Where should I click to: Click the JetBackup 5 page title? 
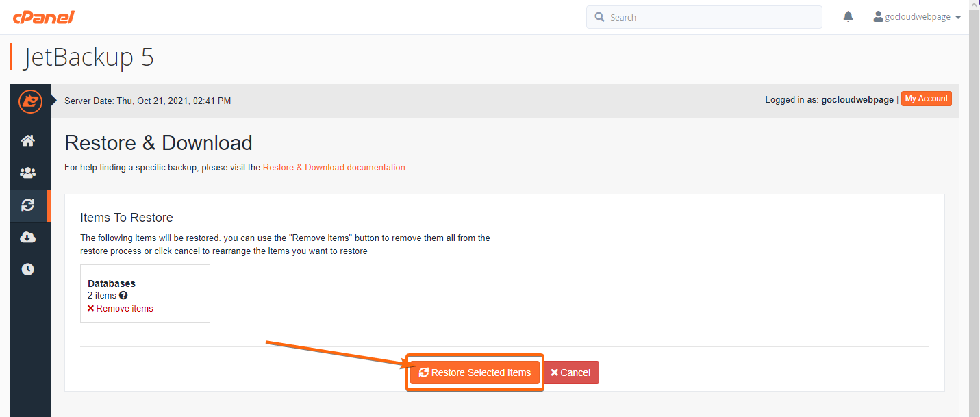tap(89, 58)
